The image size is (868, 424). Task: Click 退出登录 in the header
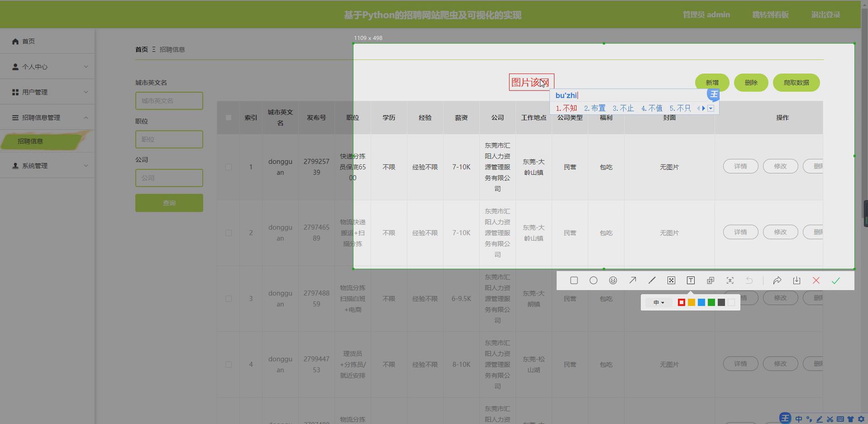(x=825, y=14)
